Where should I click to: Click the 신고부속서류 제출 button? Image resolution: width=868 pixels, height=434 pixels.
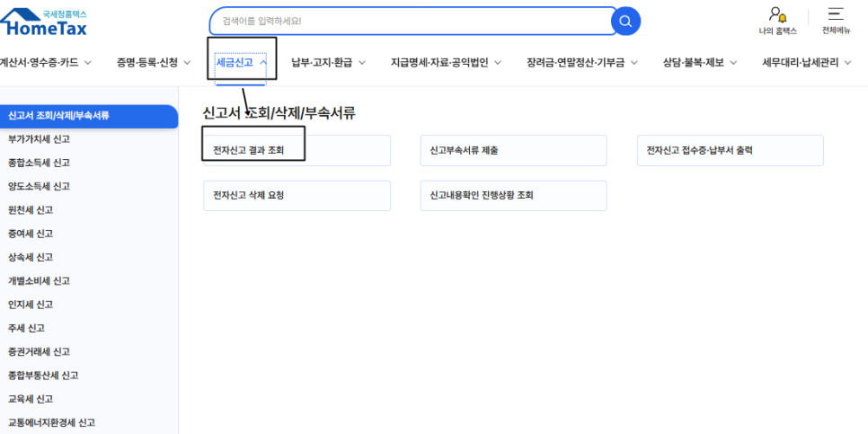click(514, 151)
